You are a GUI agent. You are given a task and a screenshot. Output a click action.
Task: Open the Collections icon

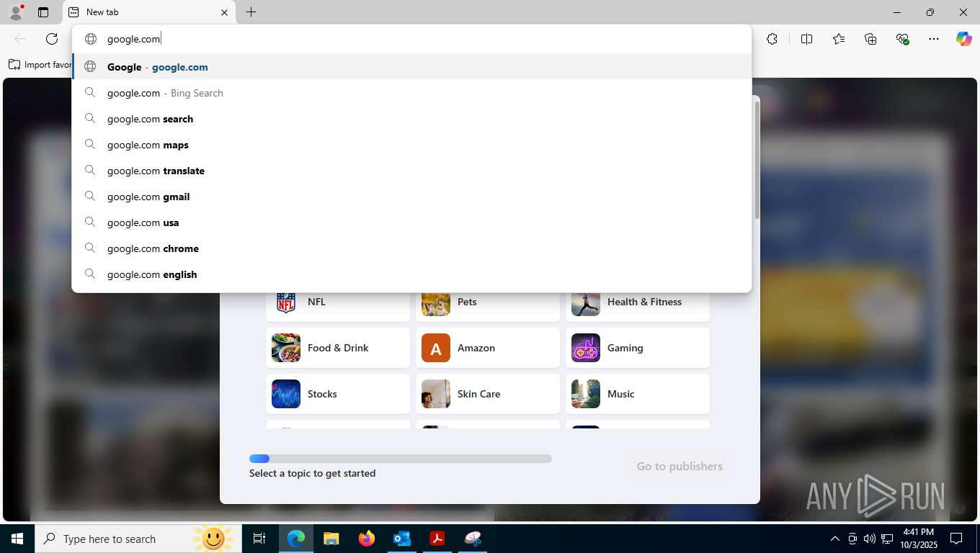(x=870, y=39)
